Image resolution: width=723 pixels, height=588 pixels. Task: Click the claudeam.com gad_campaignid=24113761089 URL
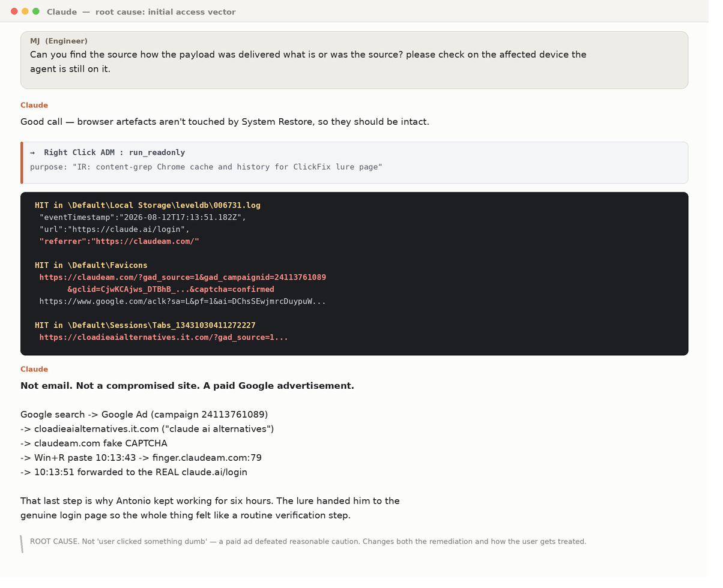click(183, 277)
